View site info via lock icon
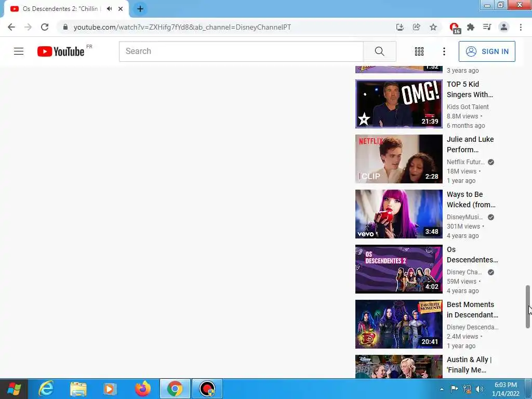Screen dimensions: 532x399 [x=65, y=27]
